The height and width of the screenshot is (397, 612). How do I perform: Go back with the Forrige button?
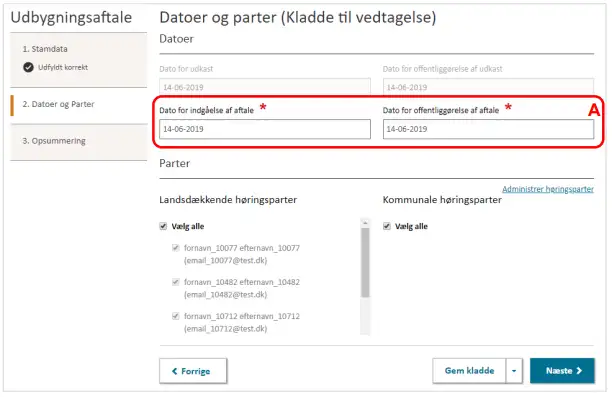193,371
